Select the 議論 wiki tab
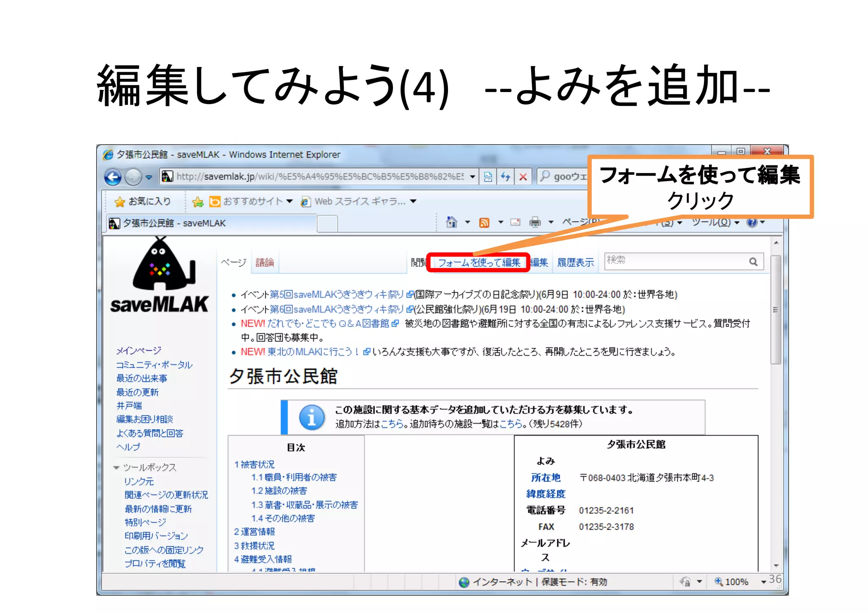This screenshot has height=614, width=868. coord(265,262)
